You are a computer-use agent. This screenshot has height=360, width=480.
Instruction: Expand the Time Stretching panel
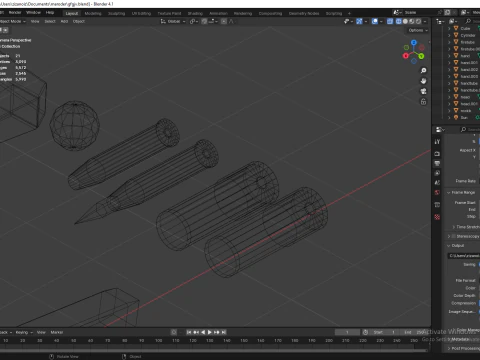click(x=454, y=227)
